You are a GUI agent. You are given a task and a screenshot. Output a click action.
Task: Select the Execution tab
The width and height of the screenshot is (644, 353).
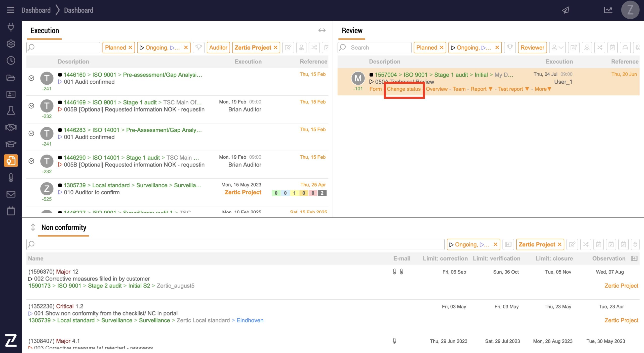tap(45, 30)
